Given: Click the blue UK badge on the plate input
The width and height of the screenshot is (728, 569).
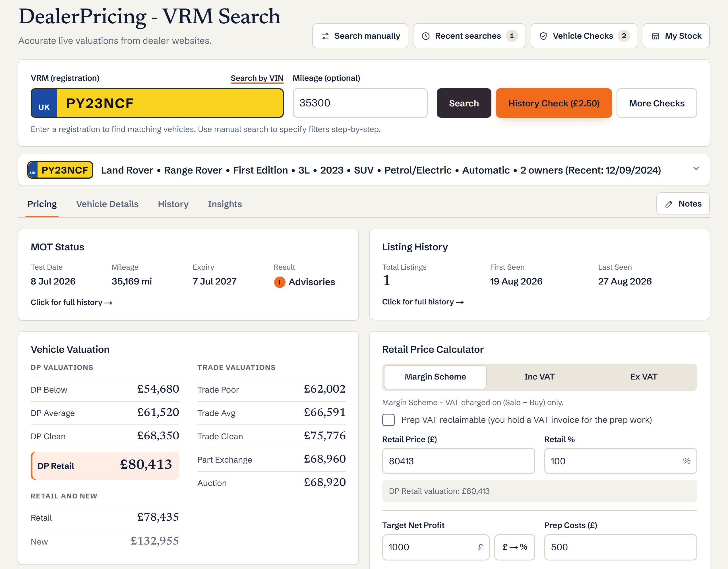Looking at the screenshot, I should click(x=44, y=103).
